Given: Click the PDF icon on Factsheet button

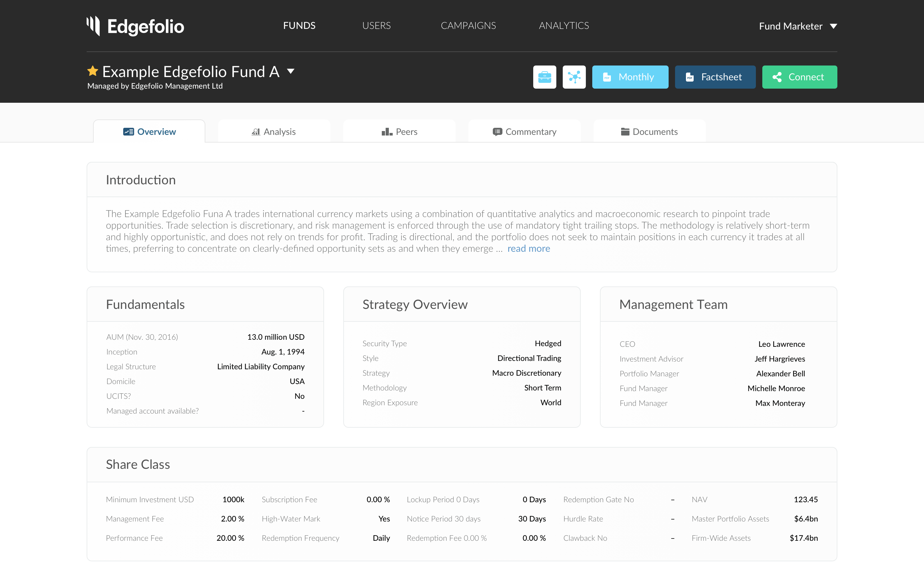Looking at the screenshot, I should coord(689,77).
